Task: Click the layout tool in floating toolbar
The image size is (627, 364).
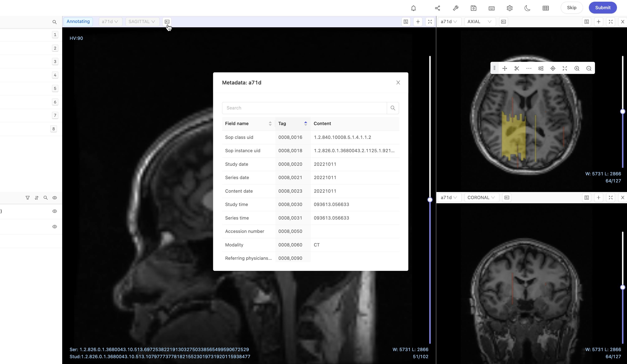Action: coord(541,68)
